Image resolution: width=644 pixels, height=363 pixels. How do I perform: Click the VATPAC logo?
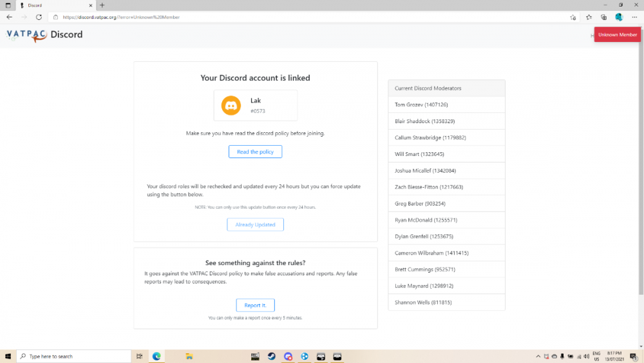[x=26, y=35]
